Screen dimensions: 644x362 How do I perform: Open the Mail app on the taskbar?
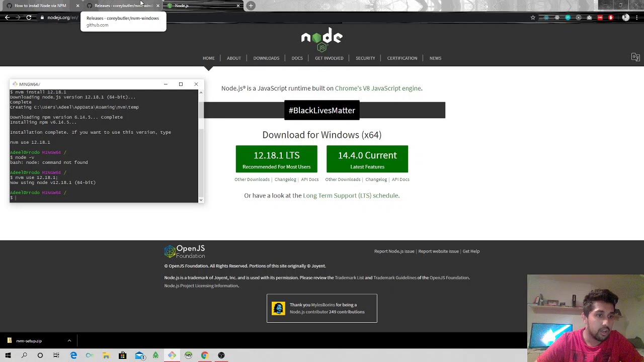pos(139,355)
